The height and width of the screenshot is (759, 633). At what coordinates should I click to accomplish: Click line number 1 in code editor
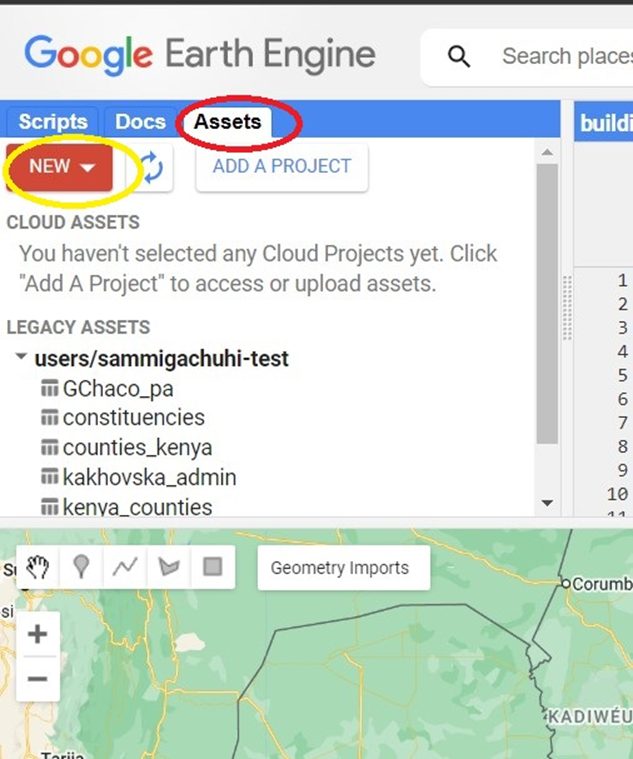622,281
